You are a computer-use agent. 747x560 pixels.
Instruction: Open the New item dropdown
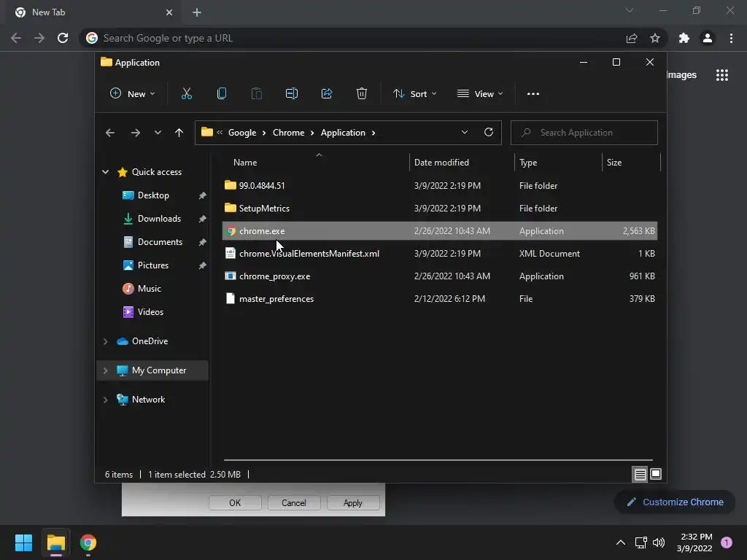point(132,94)
